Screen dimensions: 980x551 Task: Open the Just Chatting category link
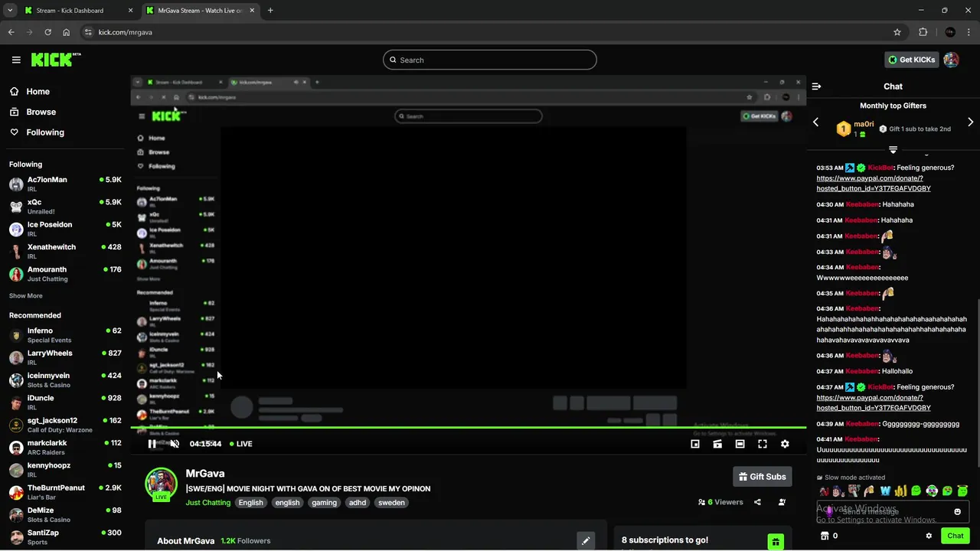(x=208, y=503)
